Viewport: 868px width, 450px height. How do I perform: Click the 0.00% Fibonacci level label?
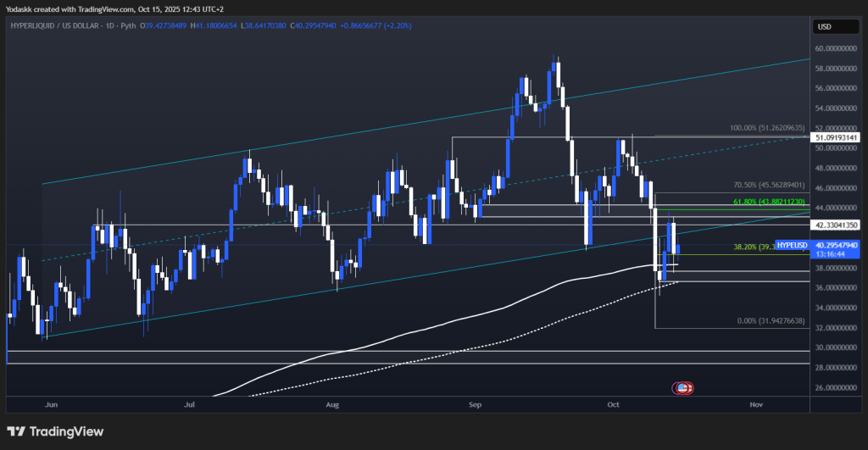coord(771,320)
